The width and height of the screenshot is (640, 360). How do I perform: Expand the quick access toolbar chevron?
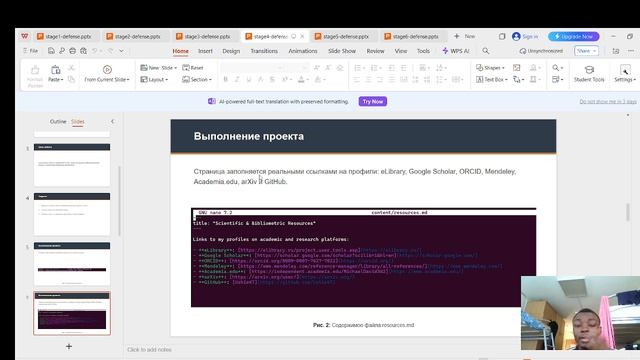(122, 51)
